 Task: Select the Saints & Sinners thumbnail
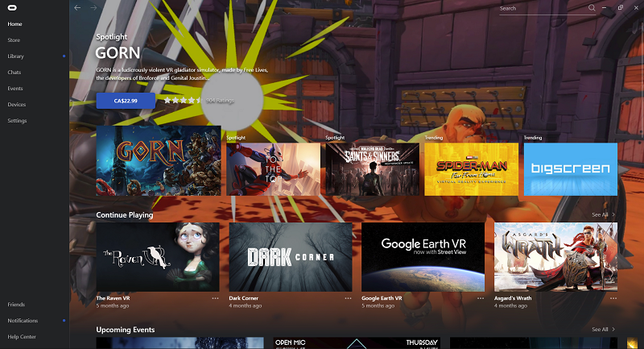point(373,169)
